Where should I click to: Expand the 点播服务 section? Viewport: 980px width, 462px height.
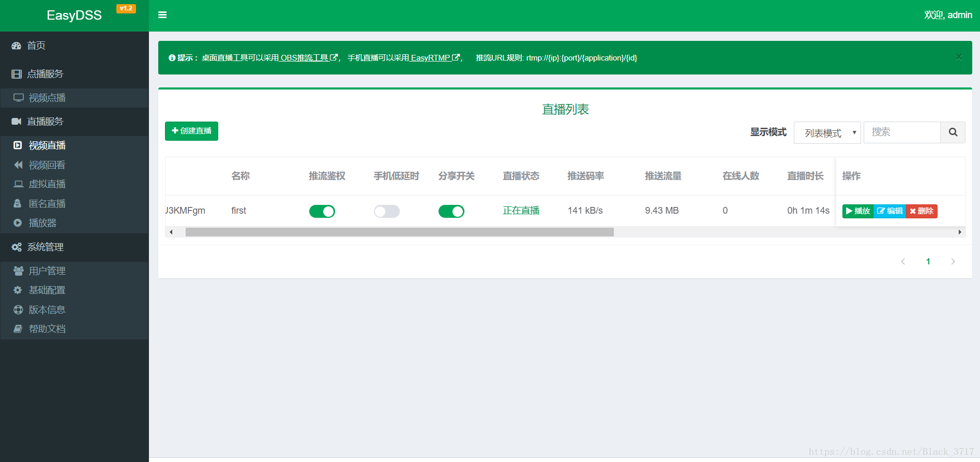pos(74,74)
